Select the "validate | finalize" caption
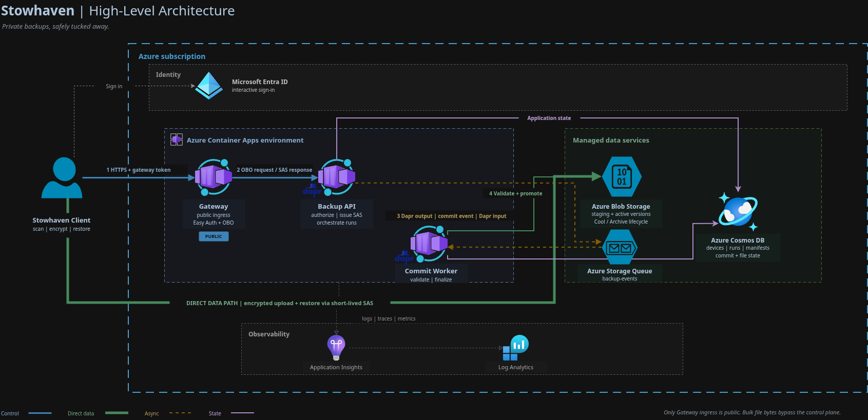 tap(431, 280)
